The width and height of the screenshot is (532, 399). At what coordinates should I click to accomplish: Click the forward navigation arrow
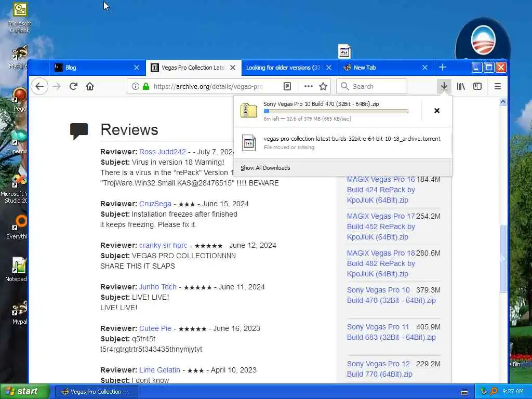pos(57,87)
